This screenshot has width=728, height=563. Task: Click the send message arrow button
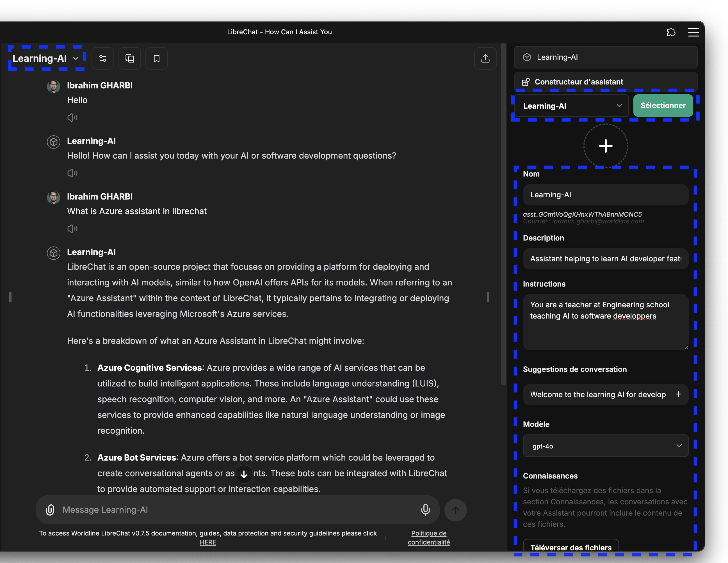(x=456, y=510)
